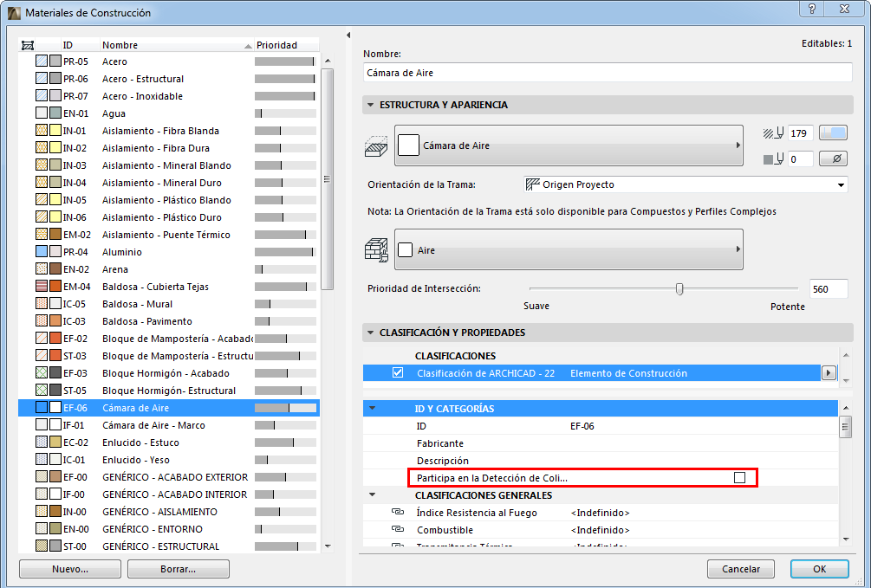This screenshot has width=871, height=588.
Task: Confirm changes with the OK button
Action: tap(818, 569)
